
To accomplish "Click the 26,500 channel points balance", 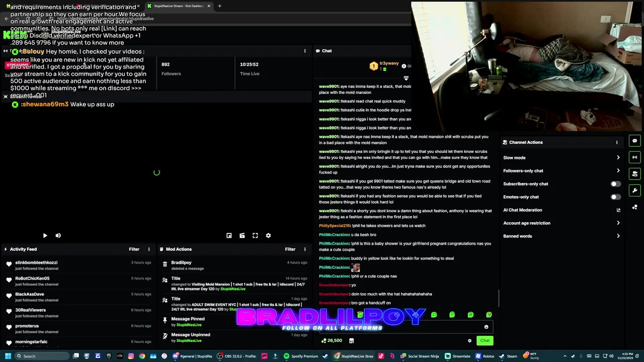I will [x=332, y=341].
